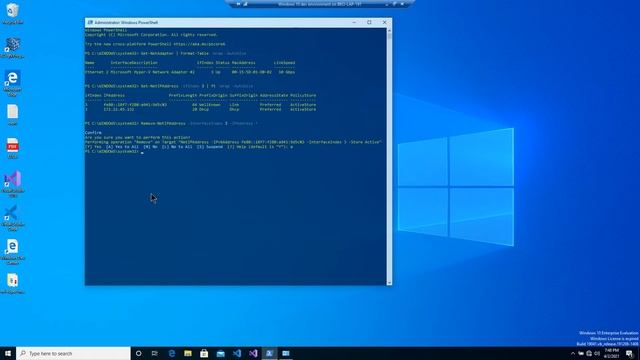Click the PowerShell scrollbar down arrow
This screenshot has width=640, height=360.
click(389, 282)
